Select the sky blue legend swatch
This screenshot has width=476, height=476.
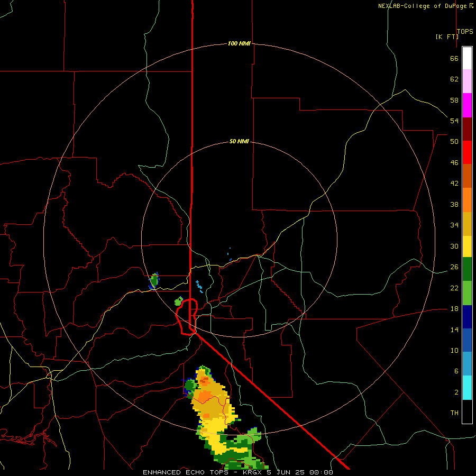click(467, 364)
